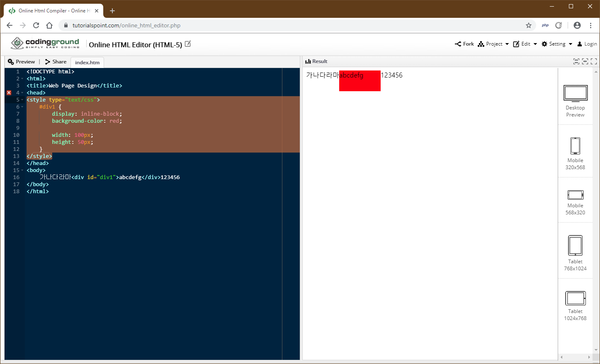Viewport: 600px width, 364px height.
Task: Click the php extension icon
Action: pos(545,25)
